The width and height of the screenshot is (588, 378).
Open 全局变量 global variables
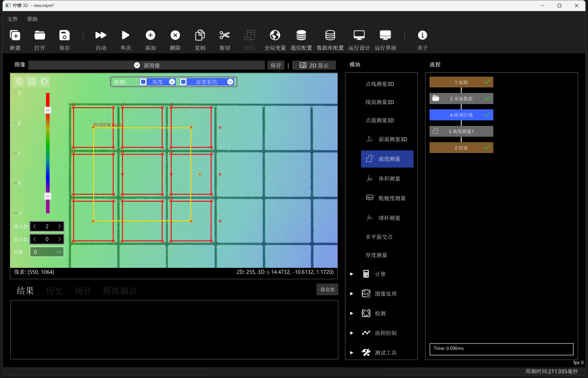click(275, 35)
